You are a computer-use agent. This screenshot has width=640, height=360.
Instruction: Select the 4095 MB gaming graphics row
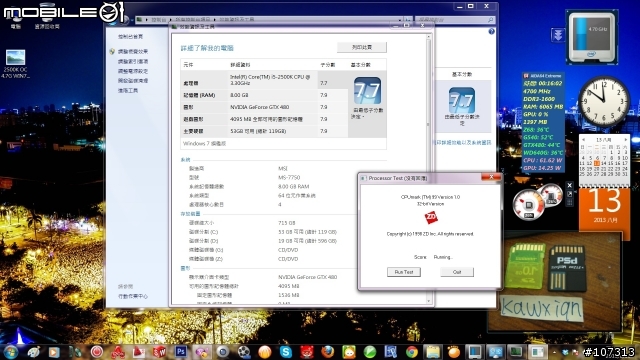264,119
